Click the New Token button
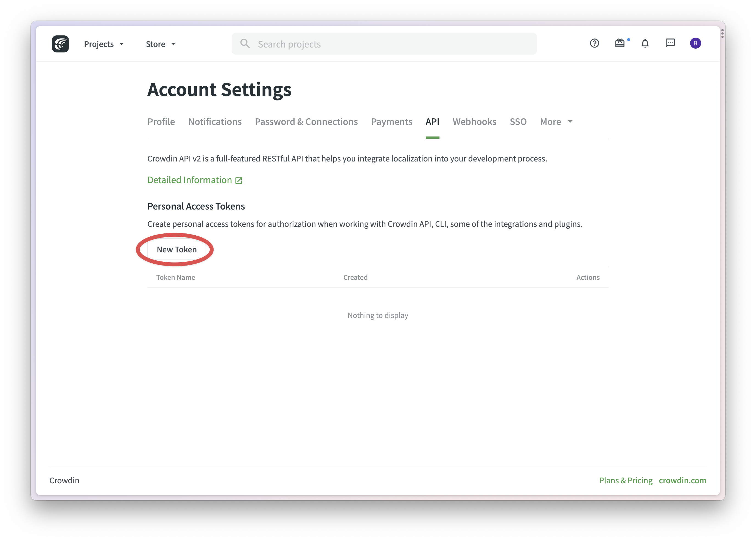 [x=177, y=250]
